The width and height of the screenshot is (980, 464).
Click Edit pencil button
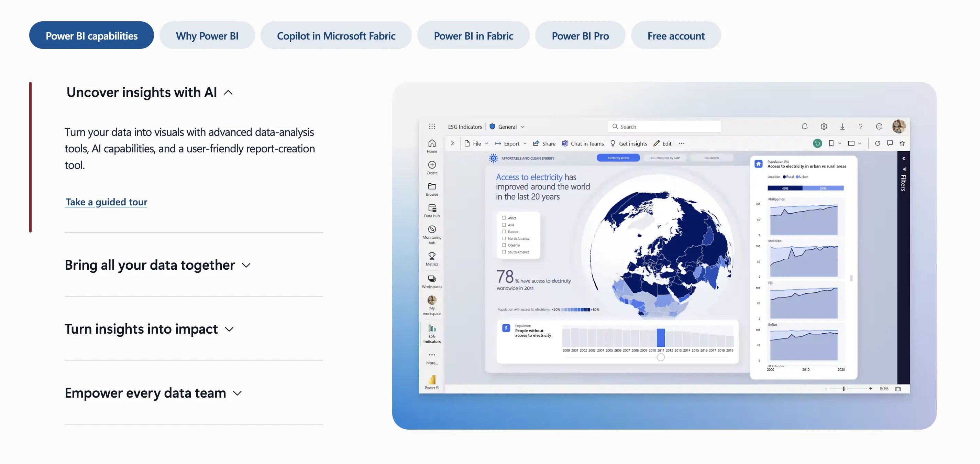pyautogui.click(x=662, y=143)
